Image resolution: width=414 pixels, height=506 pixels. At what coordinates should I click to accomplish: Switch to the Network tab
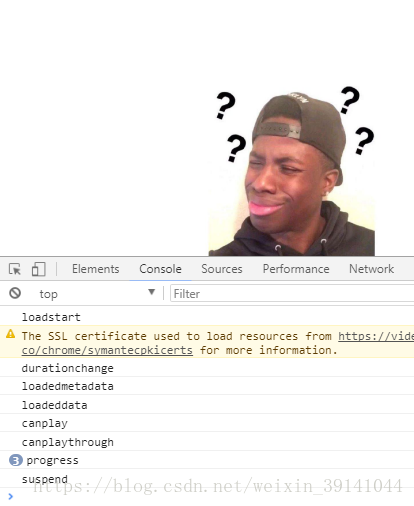372,269
